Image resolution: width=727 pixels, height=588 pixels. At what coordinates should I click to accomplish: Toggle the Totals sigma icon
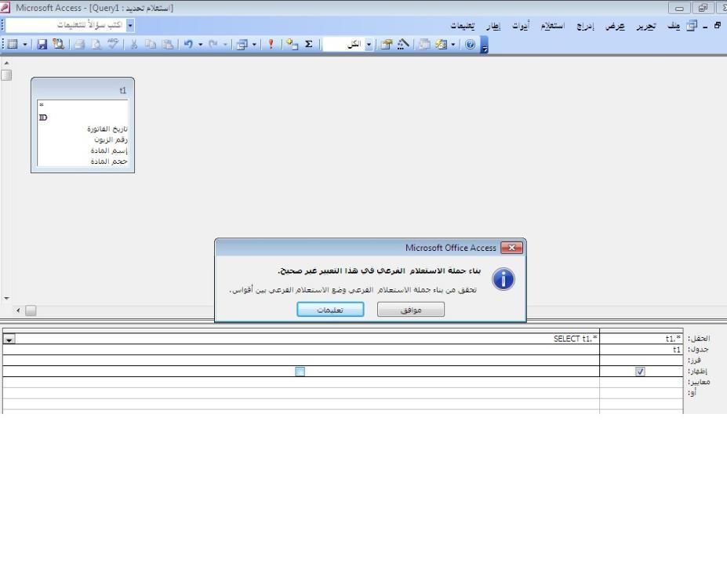309,44
